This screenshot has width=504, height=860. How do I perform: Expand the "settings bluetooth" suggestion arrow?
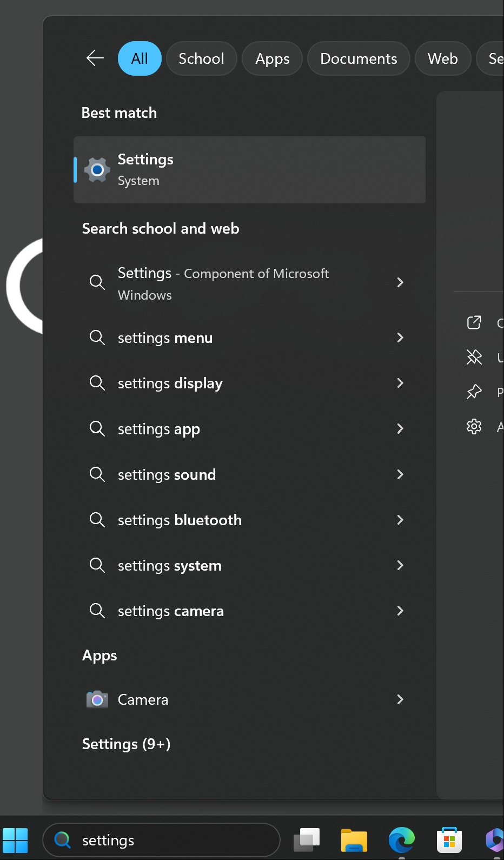400,520
